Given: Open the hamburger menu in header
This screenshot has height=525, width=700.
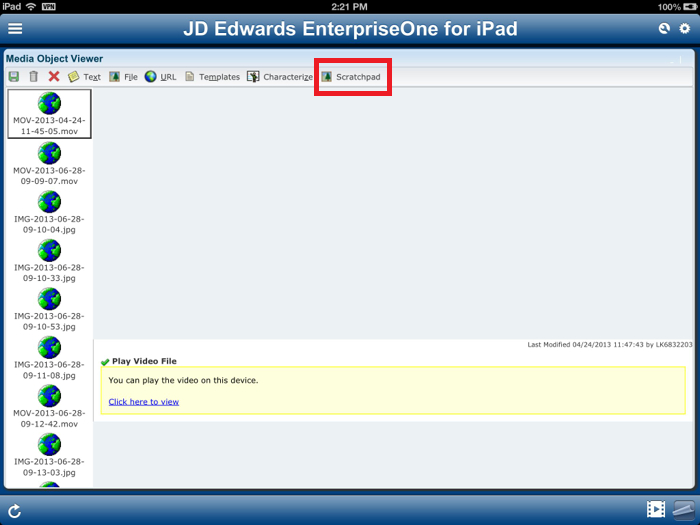Looking at the screenshot, I should [x=15, y=29].
